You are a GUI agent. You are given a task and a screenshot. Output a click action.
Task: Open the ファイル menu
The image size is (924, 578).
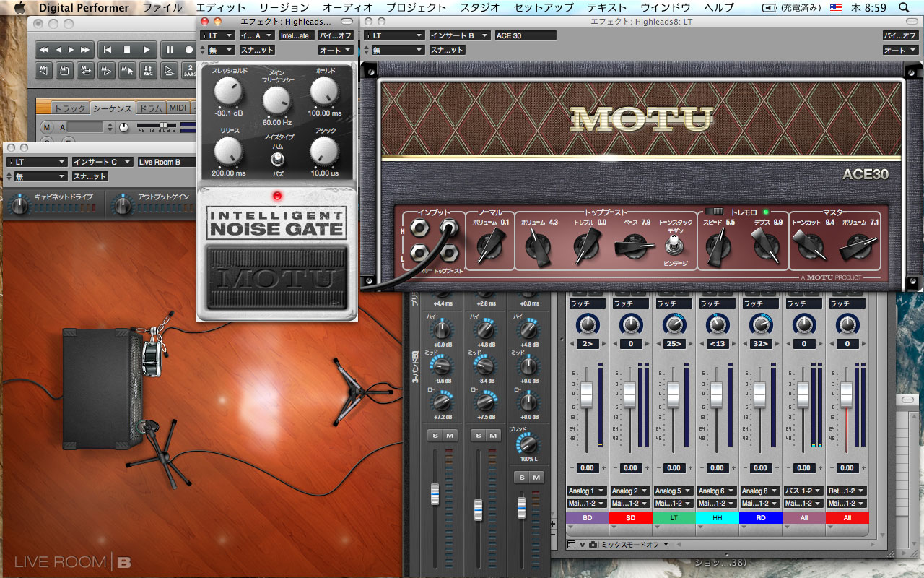(162, 8)
